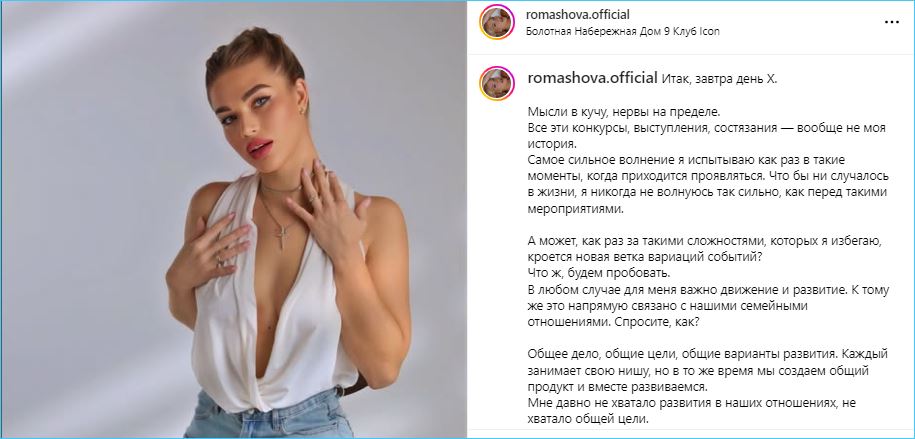This screenshot has height=439, width=915.
Task: Click the sentence starting 'В любом случае для меня'
Action: 708,305
